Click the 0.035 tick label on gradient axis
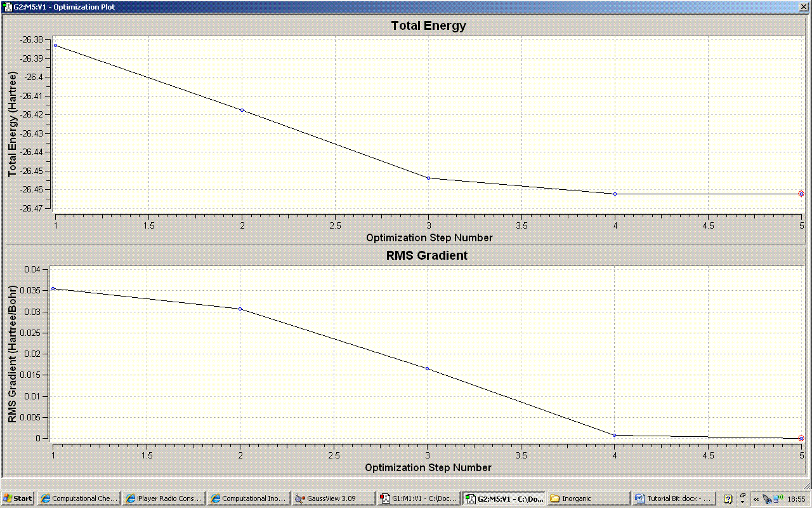 (x=30, y=291)
